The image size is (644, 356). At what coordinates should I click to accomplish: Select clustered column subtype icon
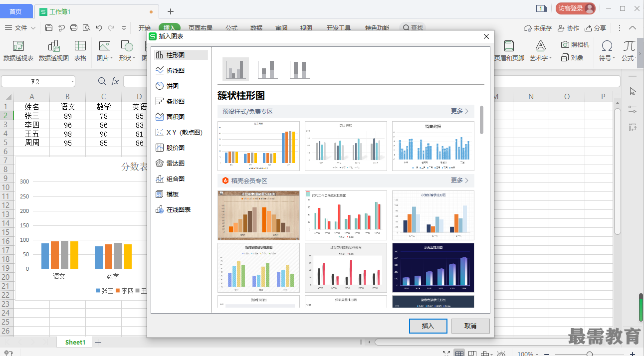(235, 69)
